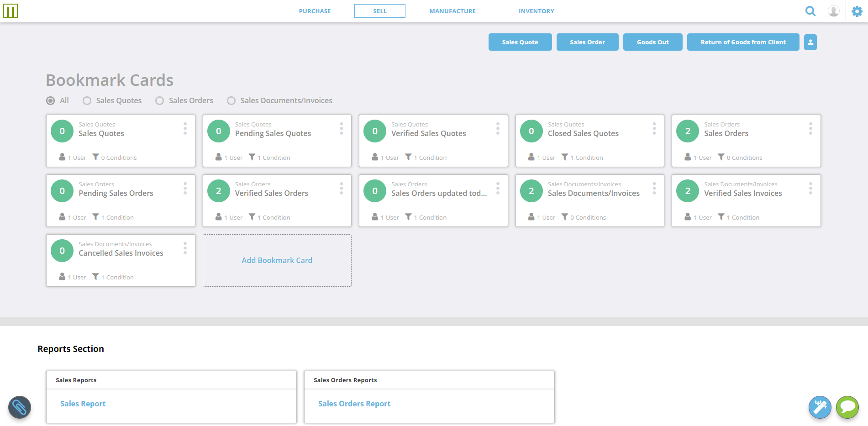Screen dimensions: 868x426
Task: Open the paperclip attachments icon
Action: (x=20, y=407)
